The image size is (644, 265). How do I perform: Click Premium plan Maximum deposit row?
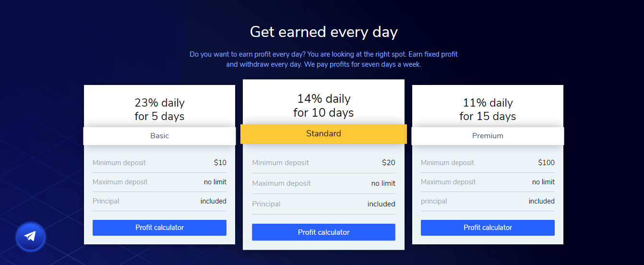point(488,182)
